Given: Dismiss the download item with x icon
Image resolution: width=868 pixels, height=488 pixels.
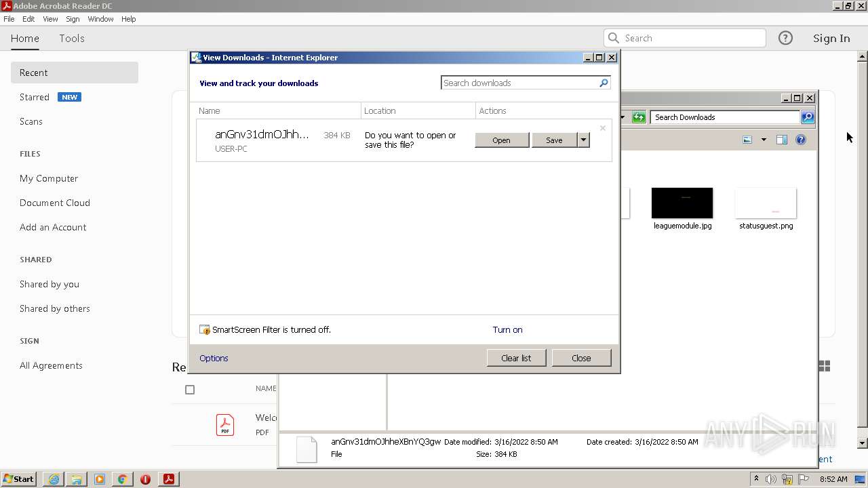Looking at the screenshot, I should pos(602,128).
